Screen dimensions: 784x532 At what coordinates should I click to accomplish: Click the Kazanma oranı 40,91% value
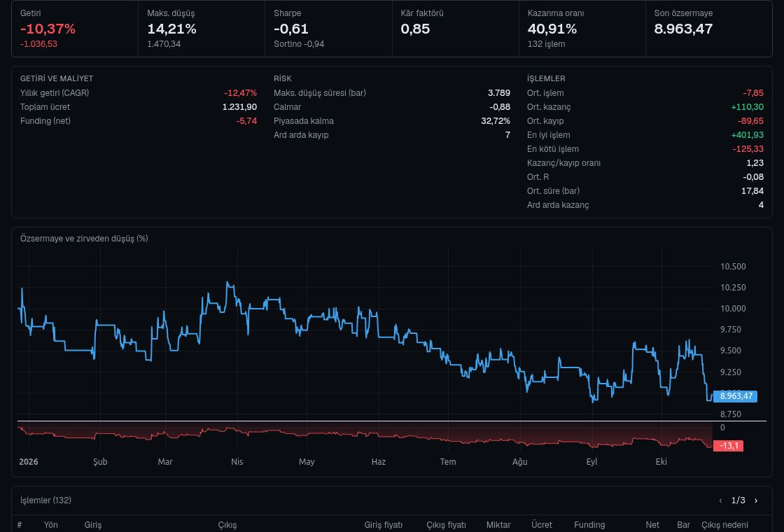click(552, 29)
